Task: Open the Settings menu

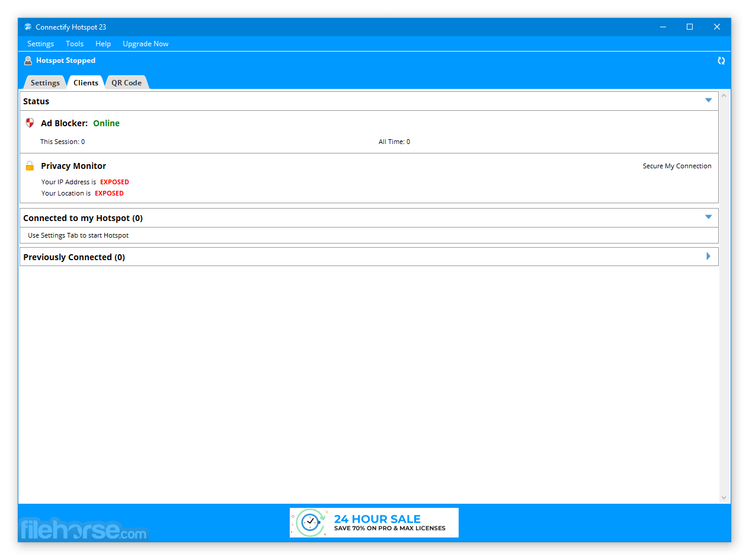Action: tap(40, 44)
